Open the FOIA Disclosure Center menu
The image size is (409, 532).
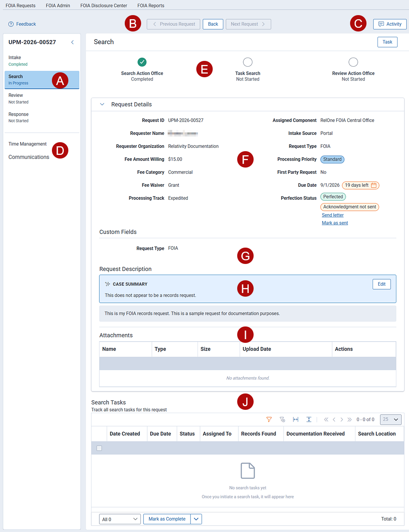click(x=103, y=6)
